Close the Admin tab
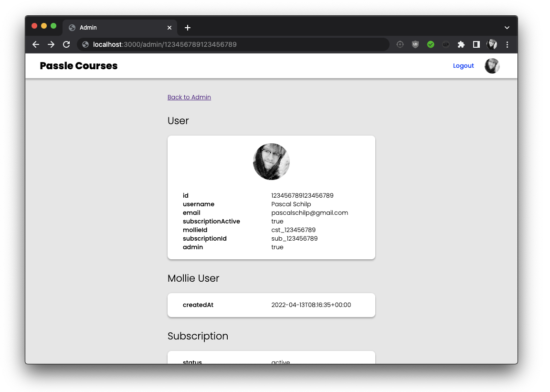Image resolution: width=550 pixels, height=392 pixels. [169, 28]
